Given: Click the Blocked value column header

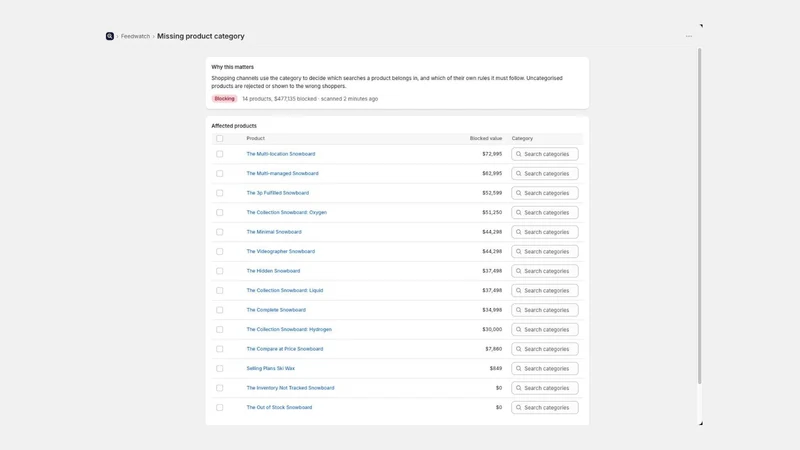Looking at the screenshot, I should coord(486,138).
